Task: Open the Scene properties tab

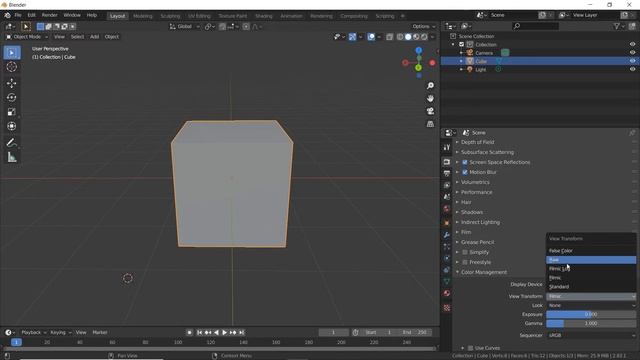Action: [x=447, y=197]
